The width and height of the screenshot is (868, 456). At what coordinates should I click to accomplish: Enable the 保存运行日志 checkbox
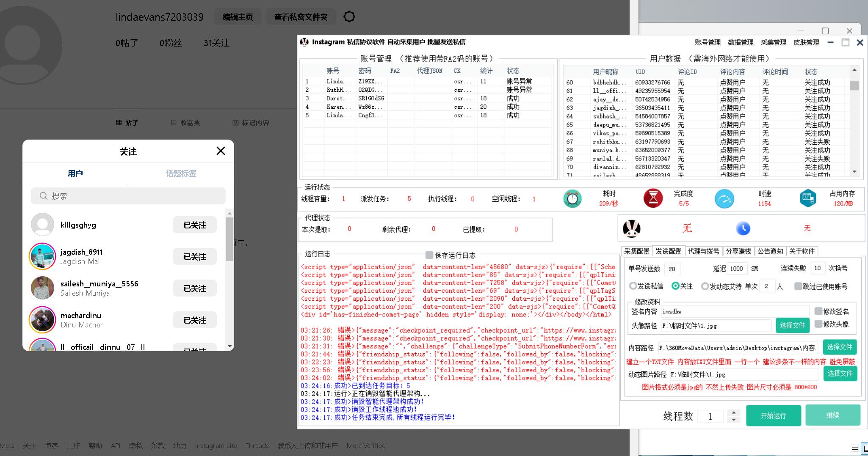(x=429, y=255)
